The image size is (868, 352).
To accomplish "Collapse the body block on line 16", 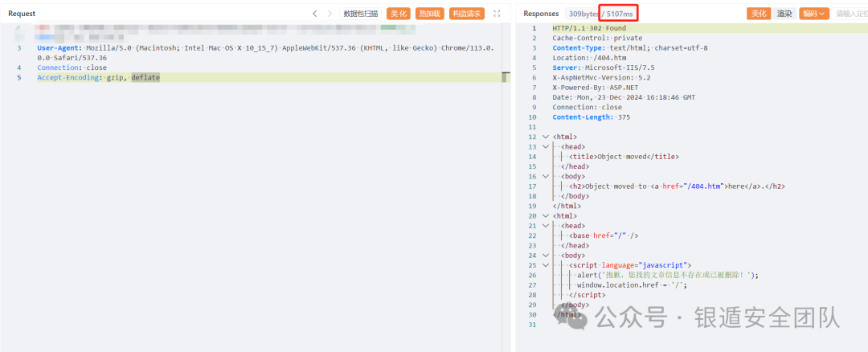I will point(546,177).
